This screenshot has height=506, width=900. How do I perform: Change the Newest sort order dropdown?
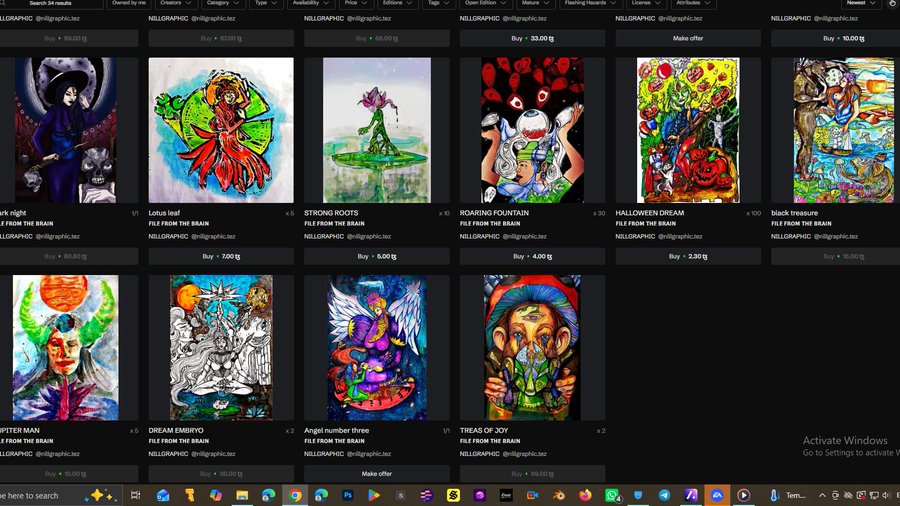(861, 3)
